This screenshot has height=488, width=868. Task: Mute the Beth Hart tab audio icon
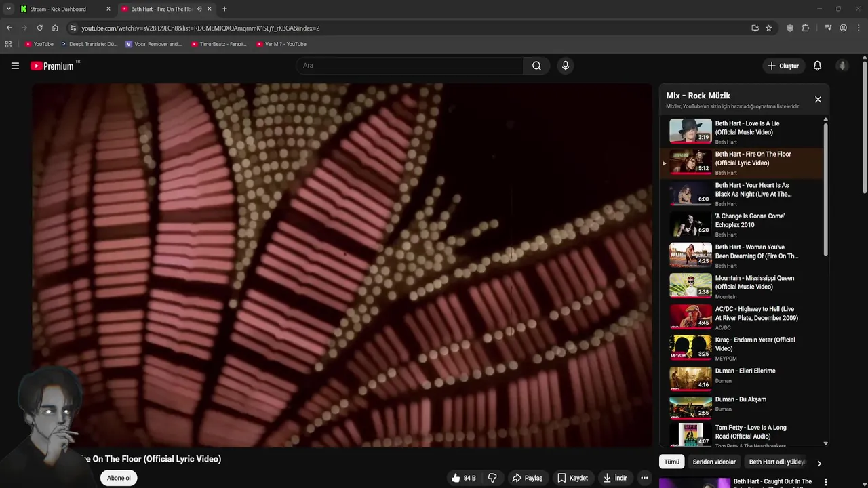point(199,9)
